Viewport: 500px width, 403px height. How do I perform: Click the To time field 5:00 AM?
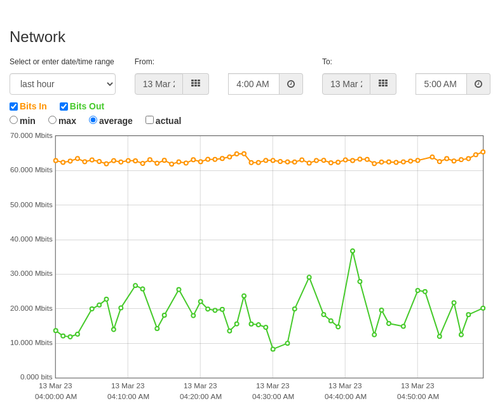coord(441,84)
